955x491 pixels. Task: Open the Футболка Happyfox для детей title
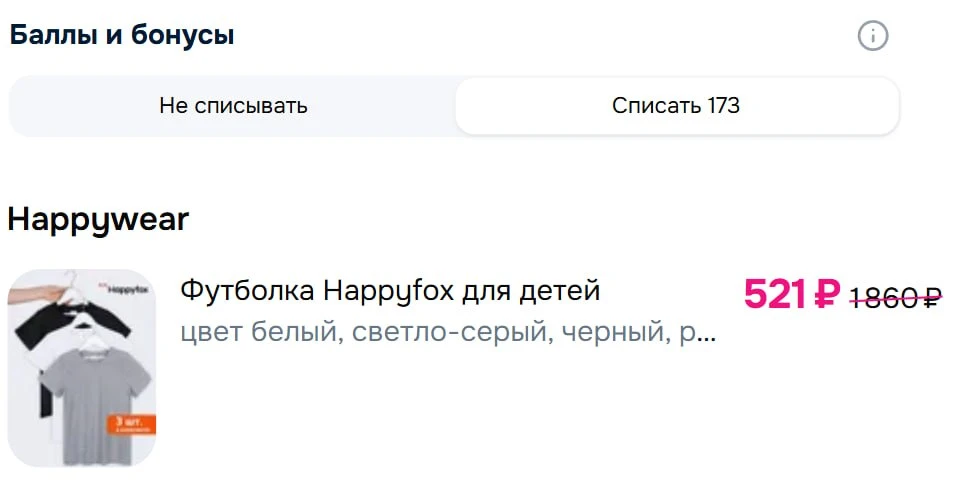390,291
